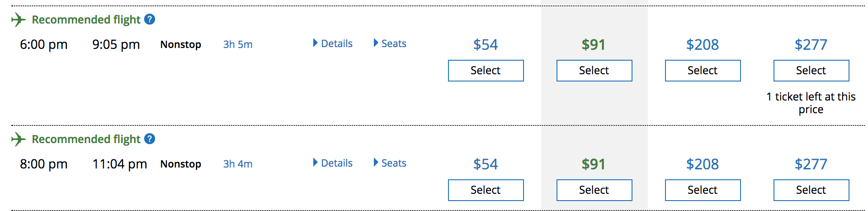The height and width of the screenshot is (211, 868).
Task: Select the $277 fare on 6:00 pm flight
Action: pyautogui.click(x=811, y=71)
